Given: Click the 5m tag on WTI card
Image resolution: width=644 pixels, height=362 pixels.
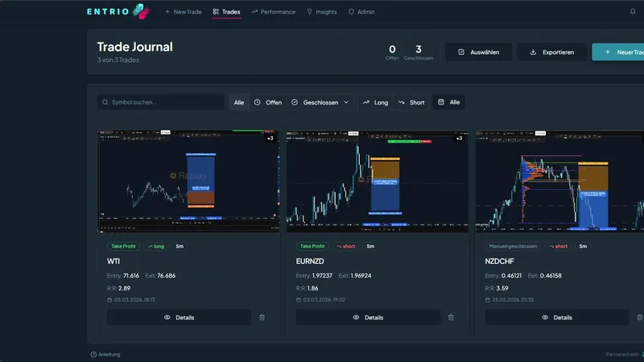Looking at the screenshot, I should (180, 246).
